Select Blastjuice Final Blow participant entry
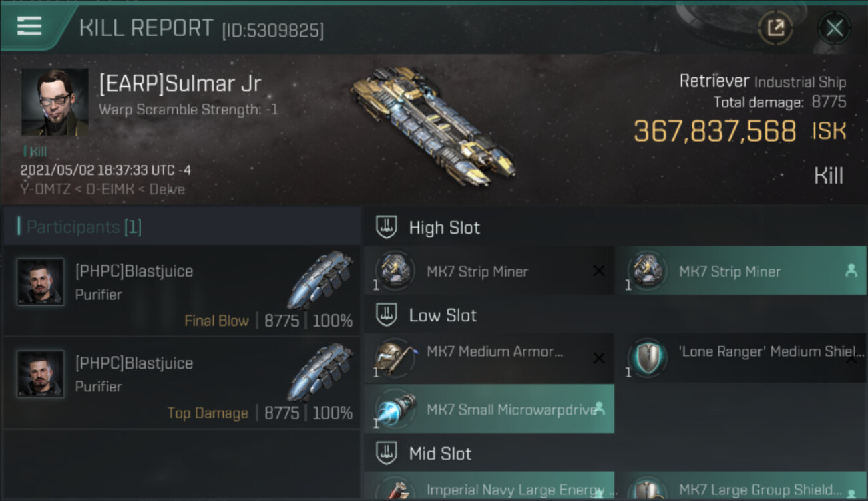Screen dimensions: 868x501 pyautogui.click(x=182, y=291)
